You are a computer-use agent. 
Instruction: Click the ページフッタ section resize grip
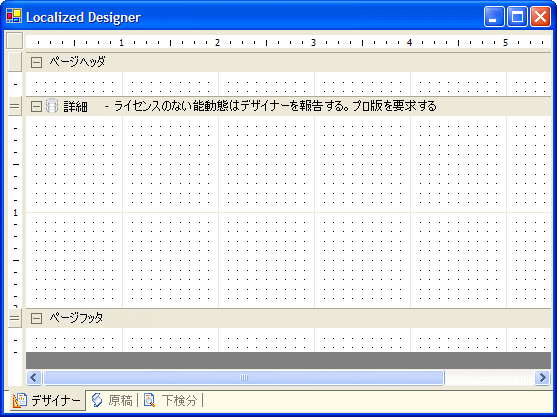point(15,318)
